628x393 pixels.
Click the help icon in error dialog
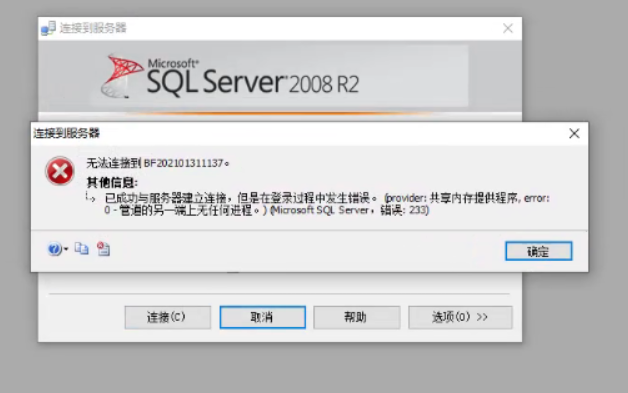point(54,249)
